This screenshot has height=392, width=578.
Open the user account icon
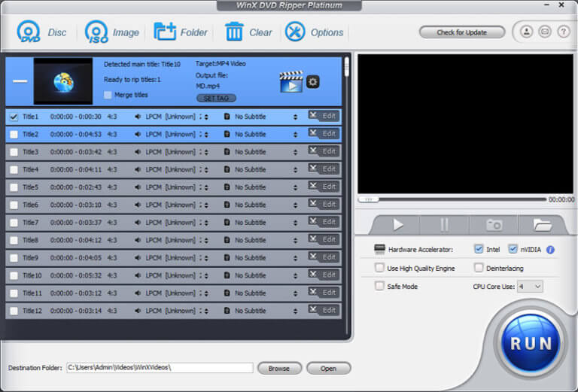[x=526, y=32]
